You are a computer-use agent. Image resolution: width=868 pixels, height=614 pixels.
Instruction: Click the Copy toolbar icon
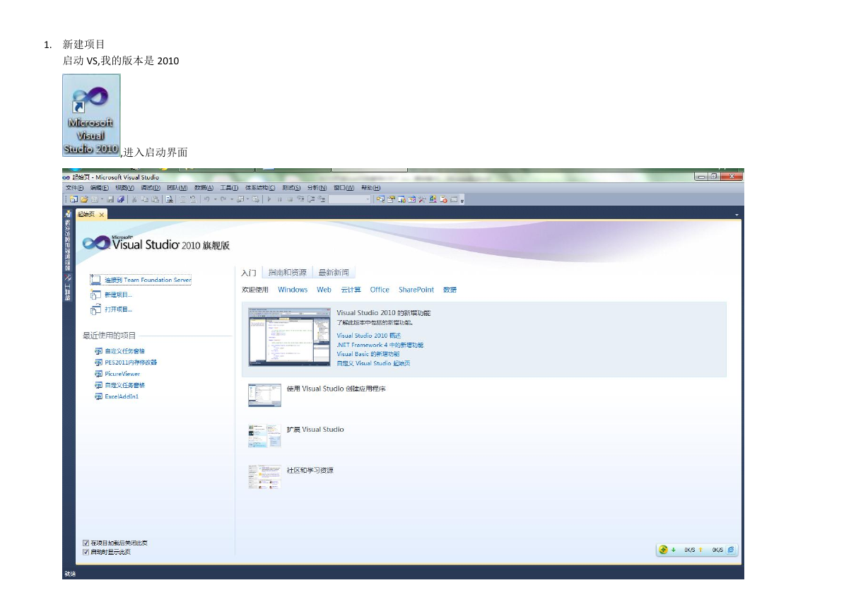click(144, 199)
